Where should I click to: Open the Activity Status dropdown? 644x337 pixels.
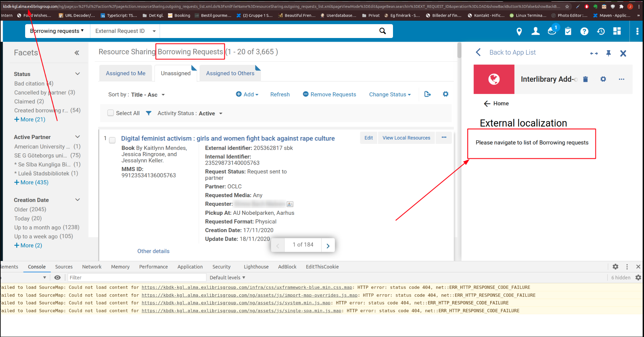(211, 113)
